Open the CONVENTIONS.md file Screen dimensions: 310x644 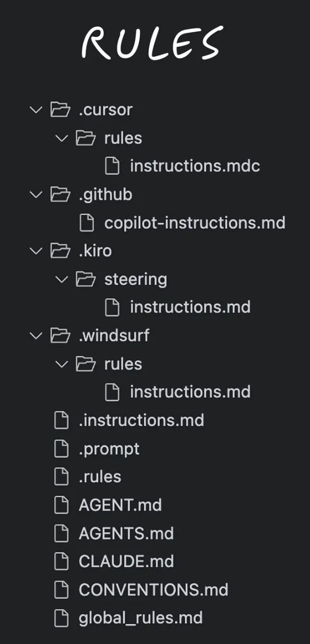pyautogui.click(x=153, y=589)
